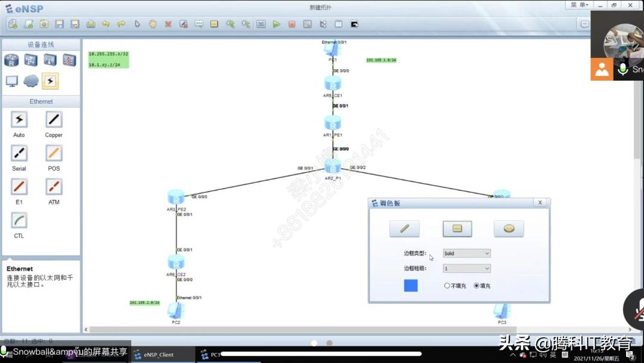
Task: Click the 10.255.255.x/32 green note
Action: point(109,54)
